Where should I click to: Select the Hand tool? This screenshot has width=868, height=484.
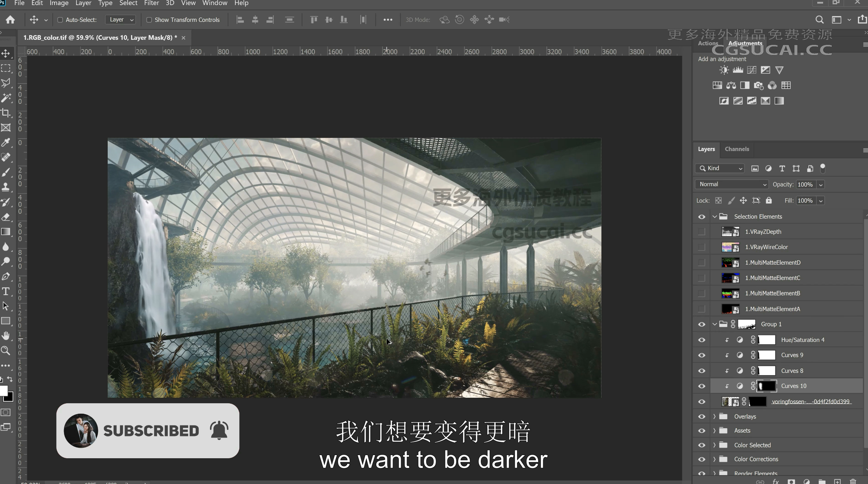point(6,336)
